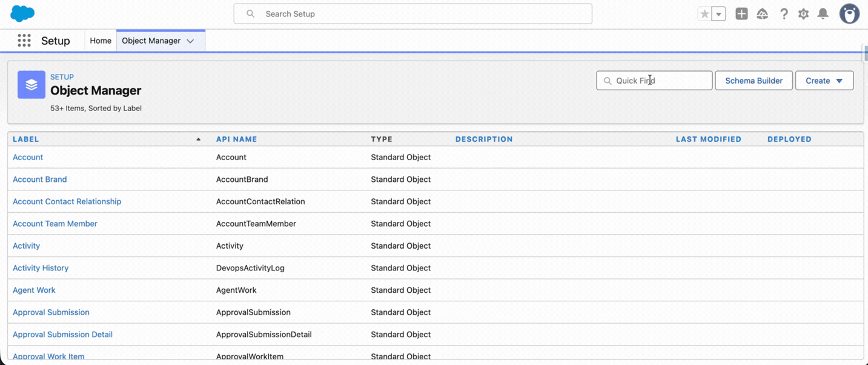
Task: Focus the Quick Find box
Action: click(x=654, y=81)
